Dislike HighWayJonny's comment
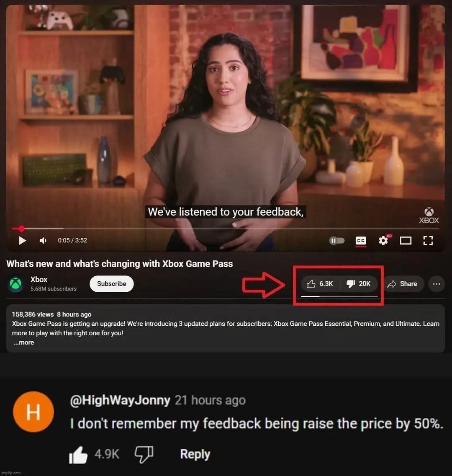 144,455
